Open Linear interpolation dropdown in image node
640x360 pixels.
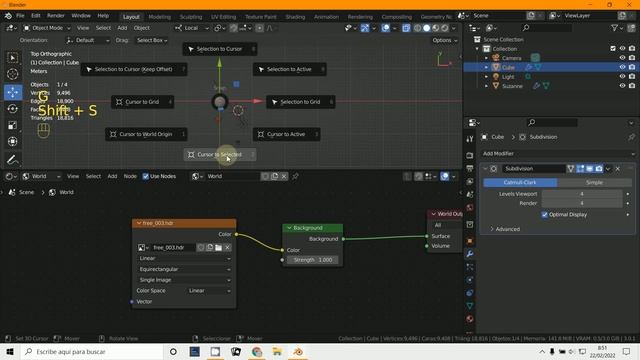point(184,258)
